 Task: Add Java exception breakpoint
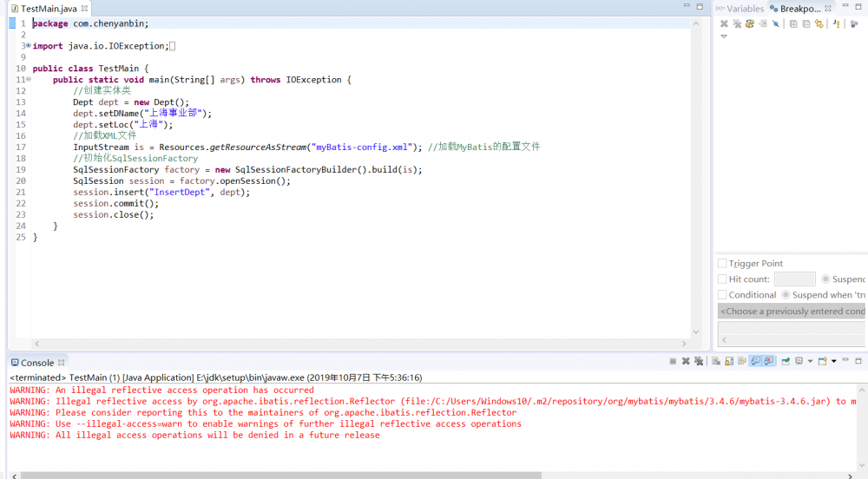pyautogui.click(x=837, y=23)
